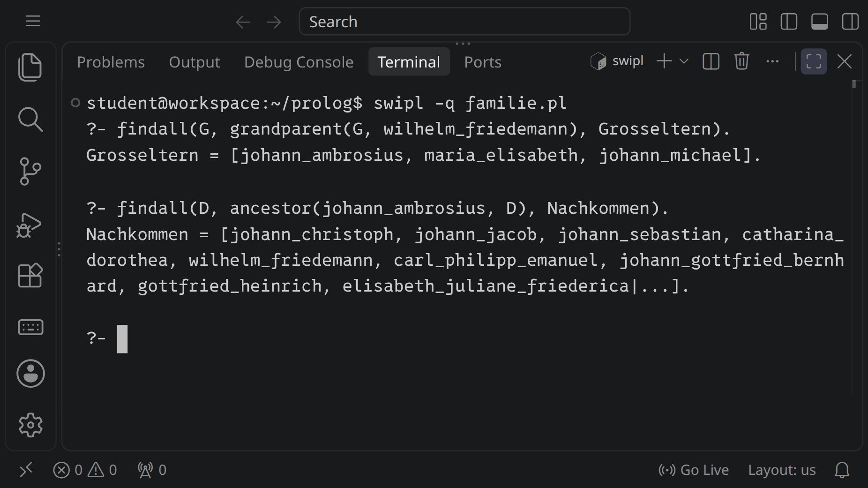Screen dimensions: 868x488
Task: Open the terminal more actions menu
Action: (772, 61)
